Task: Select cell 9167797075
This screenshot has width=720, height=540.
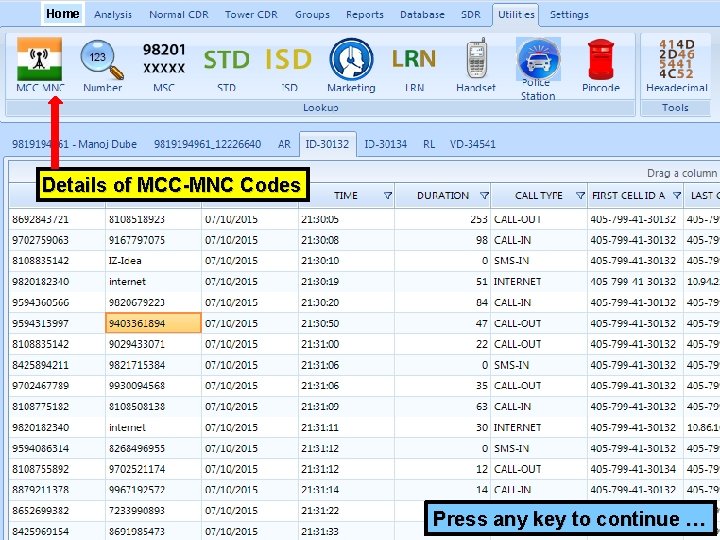Action: click(153, 240)
